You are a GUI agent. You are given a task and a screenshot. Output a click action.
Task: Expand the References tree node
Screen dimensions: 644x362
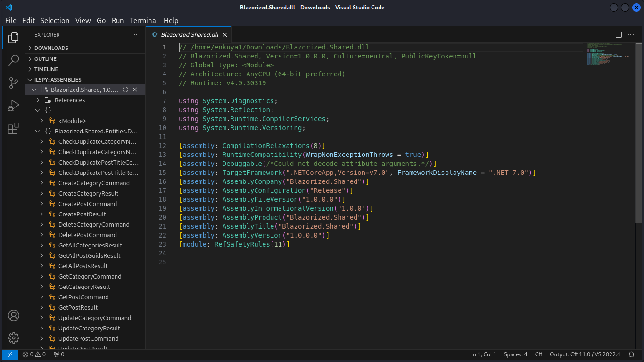[38, 100]
